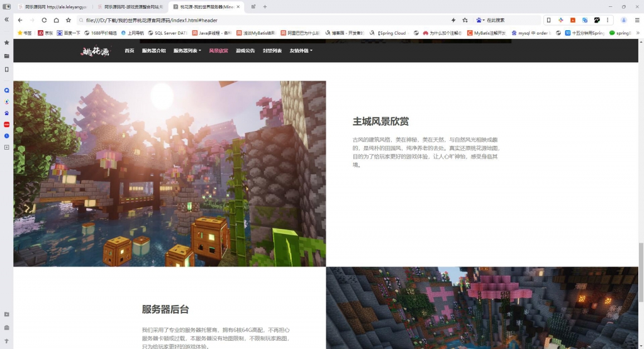644x349 pixels.
Task: Click the address bar file URL
Action: click(152, 20)
